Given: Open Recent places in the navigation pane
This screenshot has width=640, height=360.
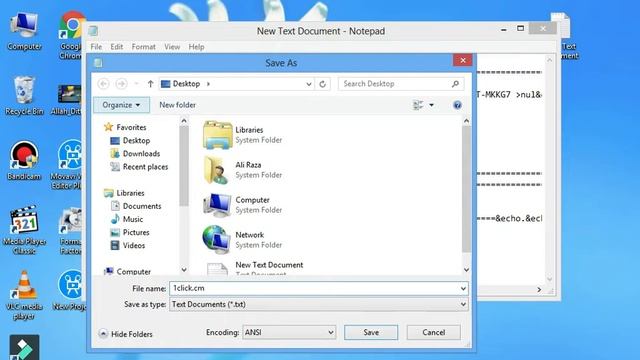Looking at the screenshot, I should (x=139, y=167).
